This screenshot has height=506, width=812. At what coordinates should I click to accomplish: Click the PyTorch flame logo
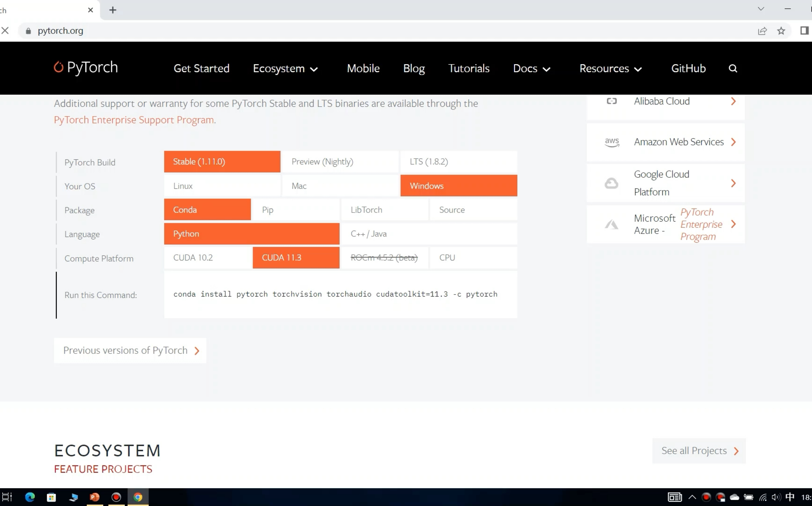[59, 67]
